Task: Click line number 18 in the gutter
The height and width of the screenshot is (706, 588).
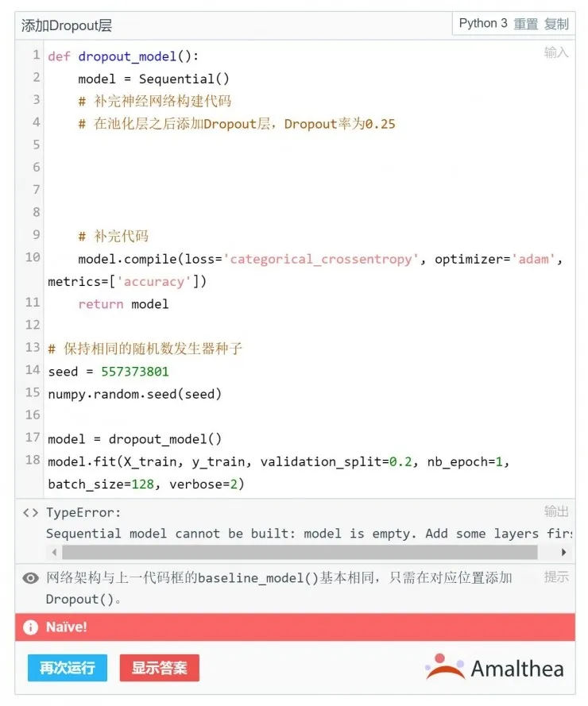Action: click(x=33, y=460)
